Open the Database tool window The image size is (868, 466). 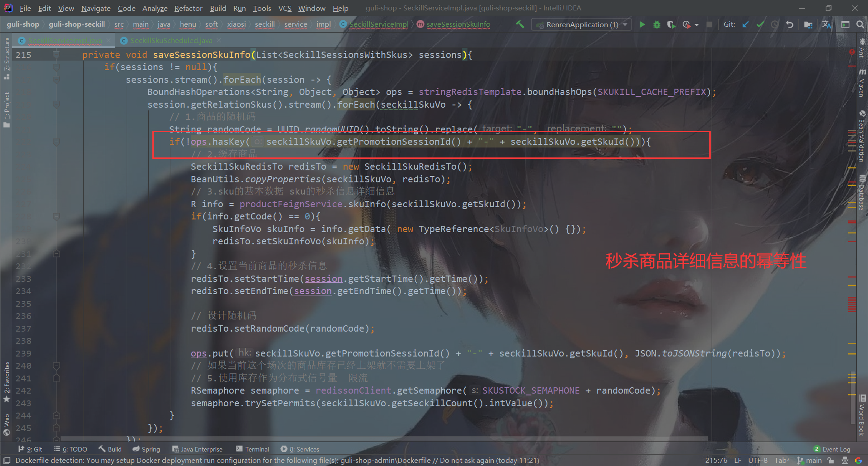click(x=862, y=193)
